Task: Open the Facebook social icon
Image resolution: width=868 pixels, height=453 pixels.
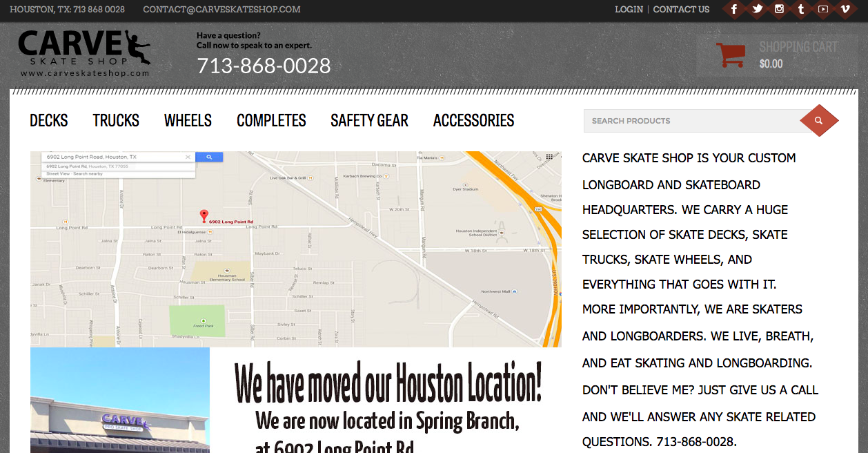Action: tap(734, 9)
